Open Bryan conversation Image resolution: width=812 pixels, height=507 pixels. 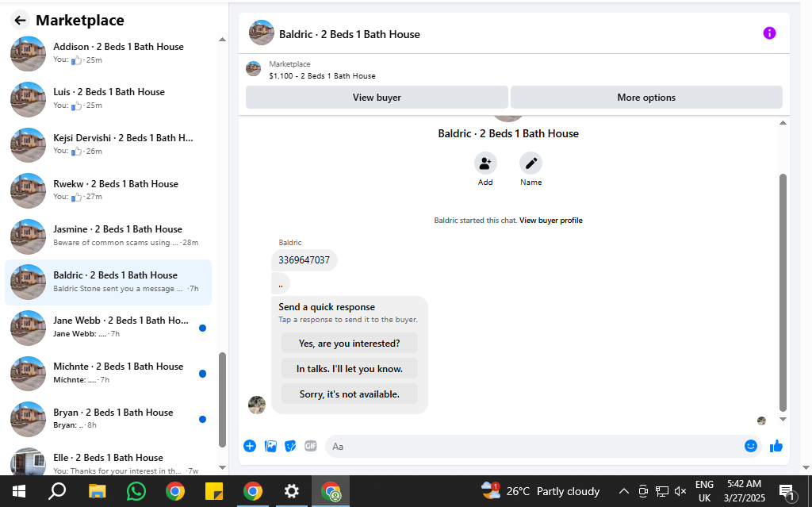click(108, 419)
